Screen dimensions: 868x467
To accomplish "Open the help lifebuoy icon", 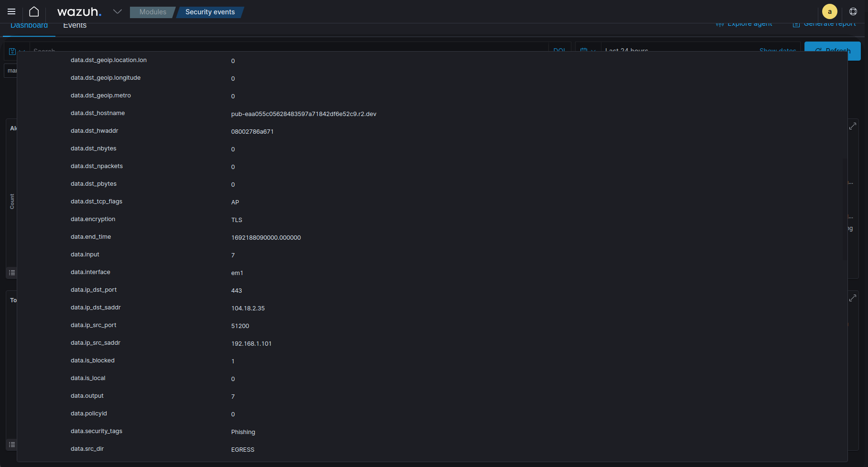I will tap(853, 11).
